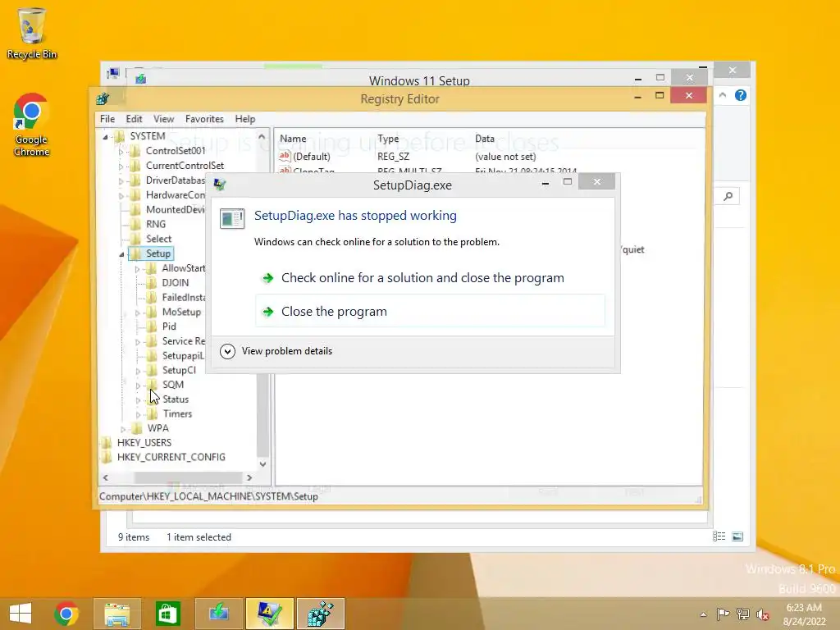The height and width of the screenshot is (630, 840).
Task: Select the HKEY_USERS hive
Action: 144,442
